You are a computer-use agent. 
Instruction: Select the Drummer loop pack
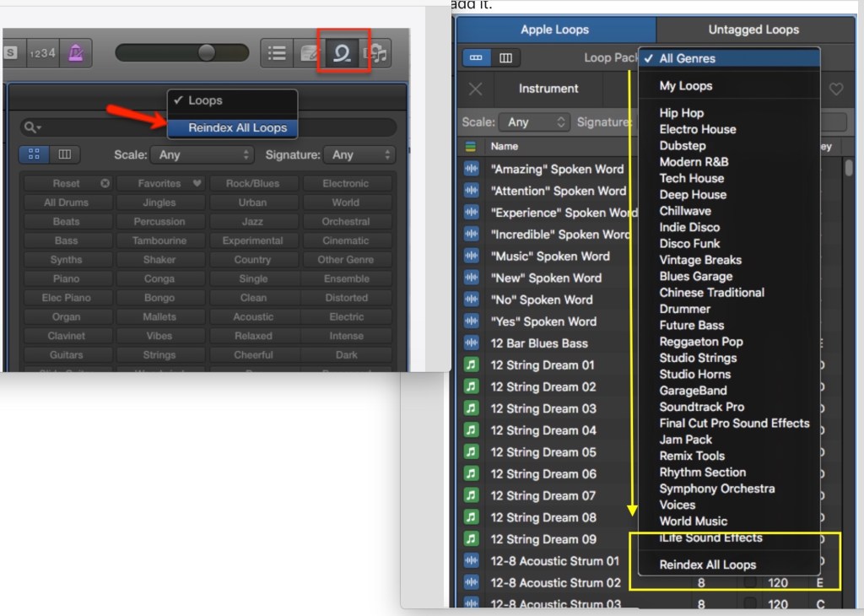pos(729,309)
